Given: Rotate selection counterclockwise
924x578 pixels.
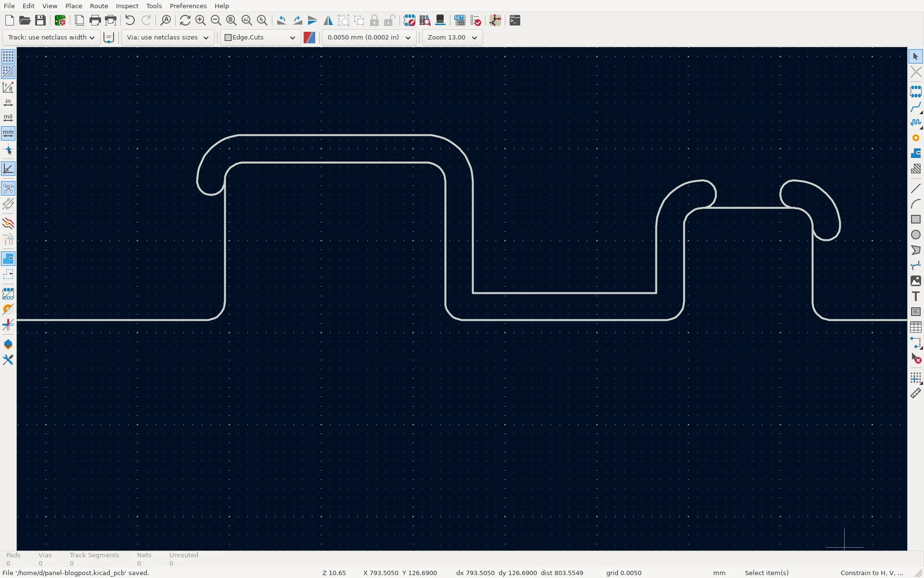Looking at the screenshot, I should tap(282, 20).
